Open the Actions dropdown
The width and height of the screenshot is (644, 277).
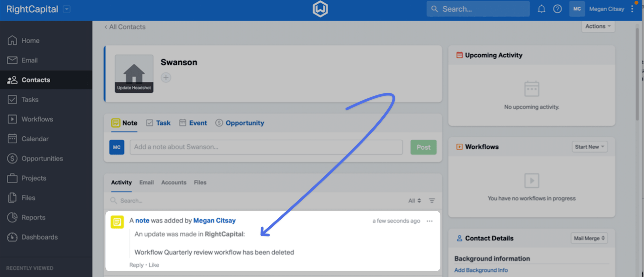click(598, 26)
